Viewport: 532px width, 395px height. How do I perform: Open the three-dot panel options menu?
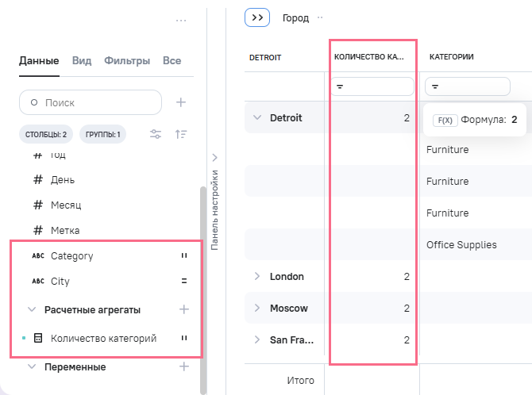point(181,20)
